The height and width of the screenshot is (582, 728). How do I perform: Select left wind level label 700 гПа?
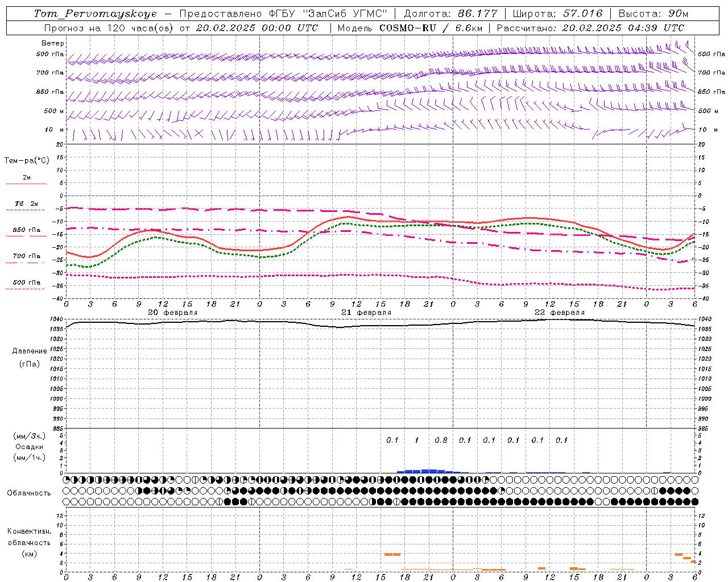coord(50,73)
